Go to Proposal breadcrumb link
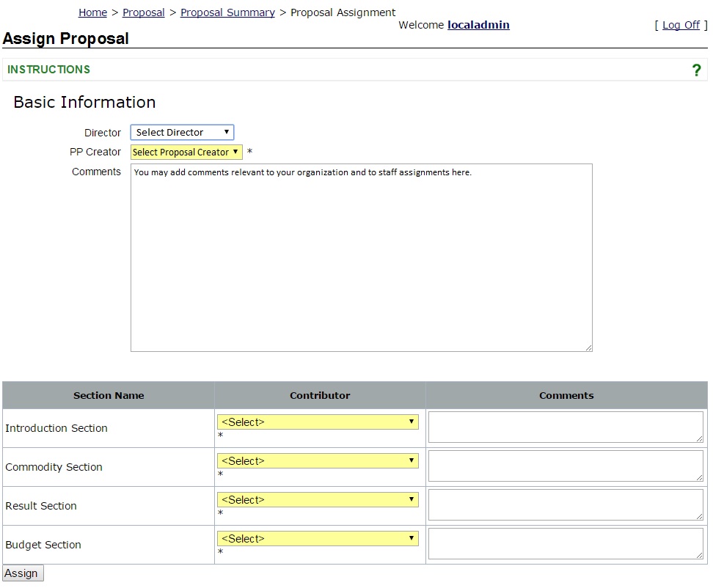Viewport: 713px width, 588px height. 143,12
